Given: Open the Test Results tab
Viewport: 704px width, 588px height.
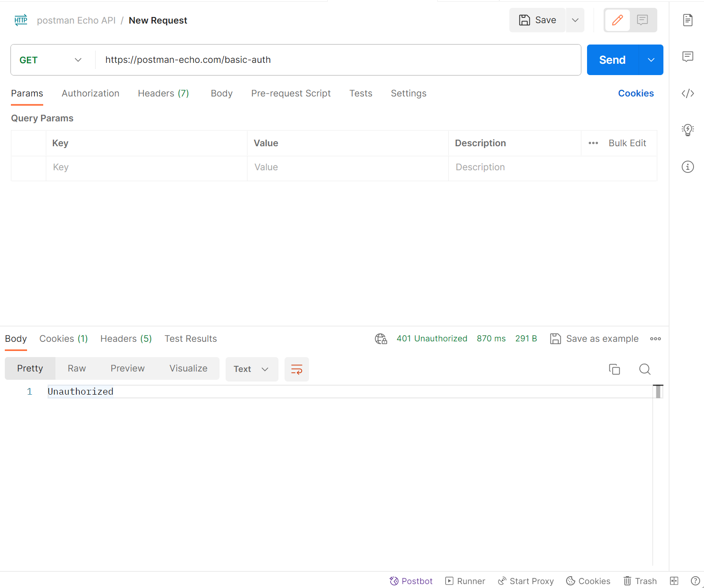Looking at the screenshot, I should (191, 339).
